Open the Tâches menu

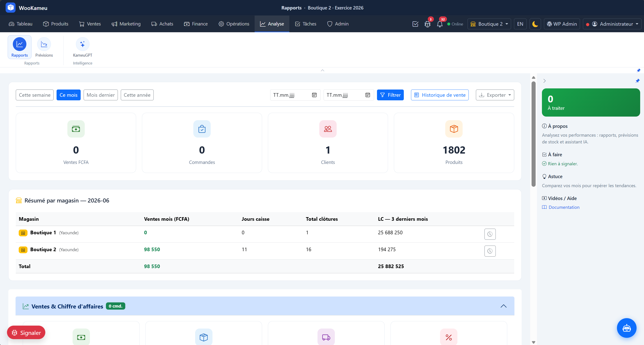click(306, 24)
